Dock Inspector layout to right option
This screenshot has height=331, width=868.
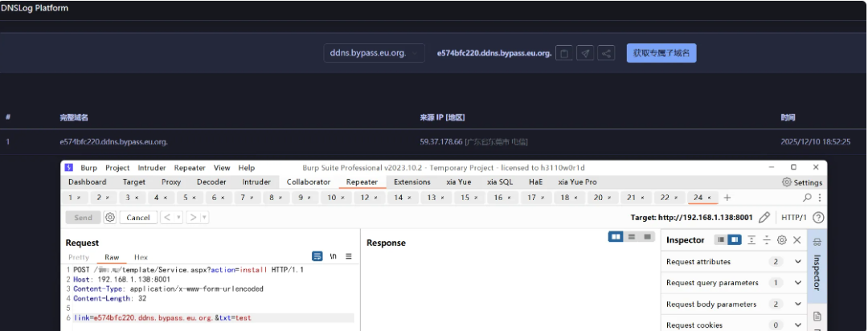coord(734,239)
